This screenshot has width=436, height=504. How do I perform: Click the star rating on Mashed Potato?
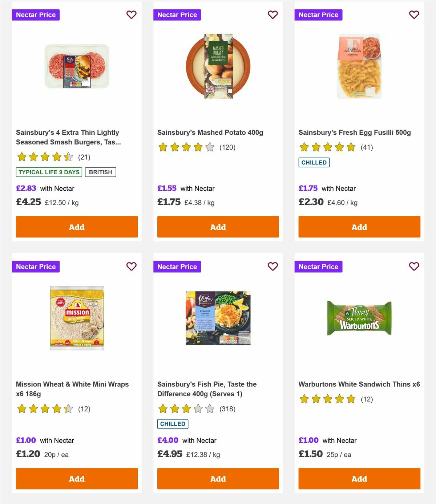point(185,147)
